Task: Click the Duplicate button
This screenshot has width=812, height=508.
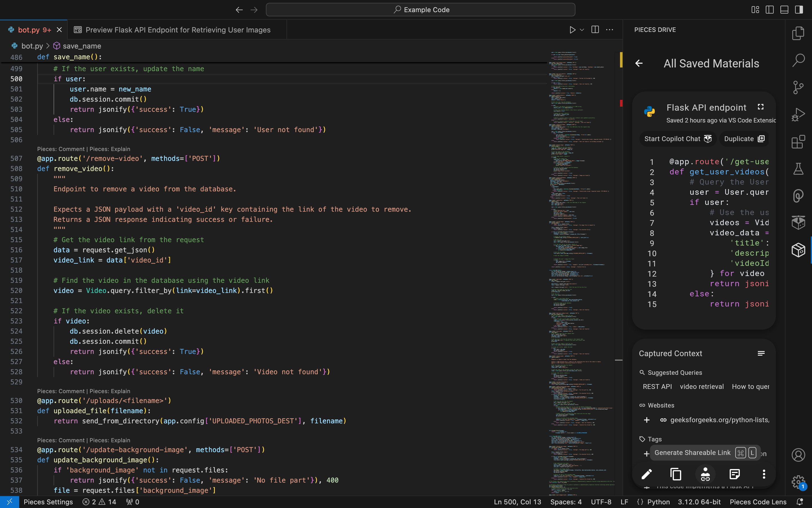Action: click(744, 139)
